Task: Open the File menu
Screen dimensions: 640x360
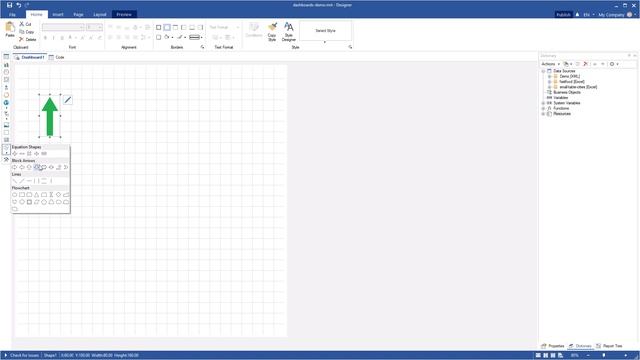Action: [x=12, y=14]
